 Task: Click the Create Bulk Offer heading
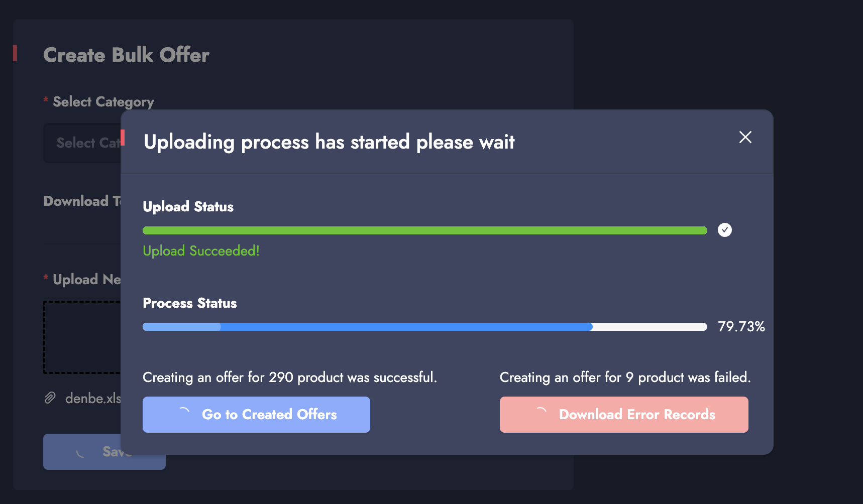pos(126,55)
